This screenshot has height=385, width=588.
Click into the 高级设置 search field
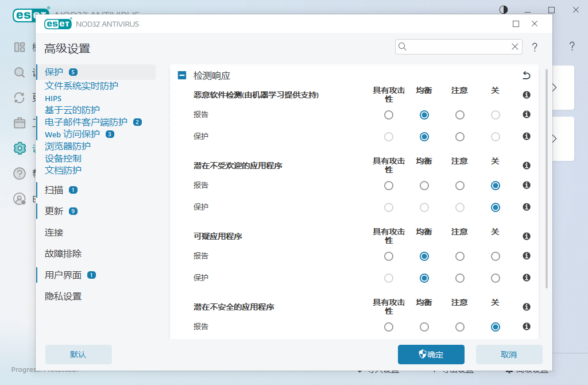458,47
